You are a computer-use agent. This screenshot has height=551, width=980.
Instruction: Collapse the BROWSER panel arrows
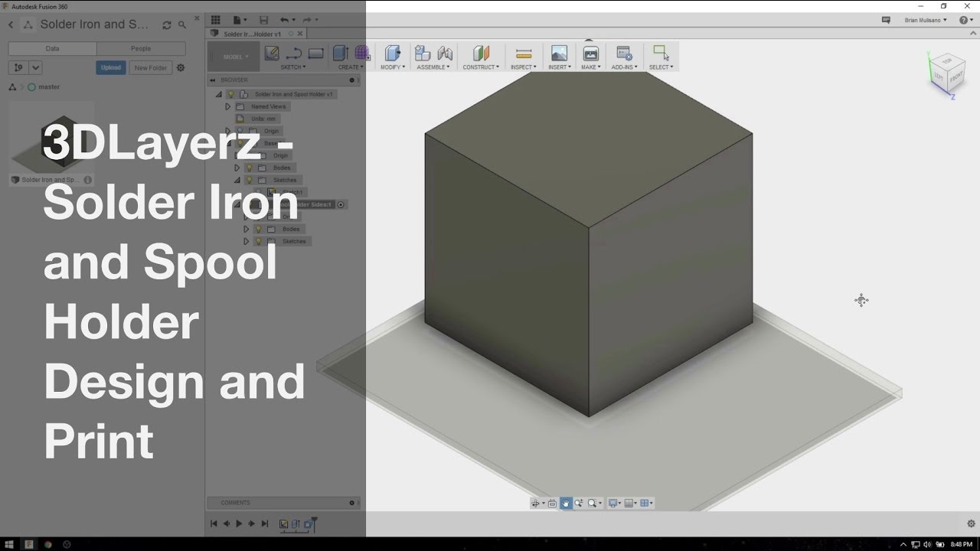coord(214,80)
